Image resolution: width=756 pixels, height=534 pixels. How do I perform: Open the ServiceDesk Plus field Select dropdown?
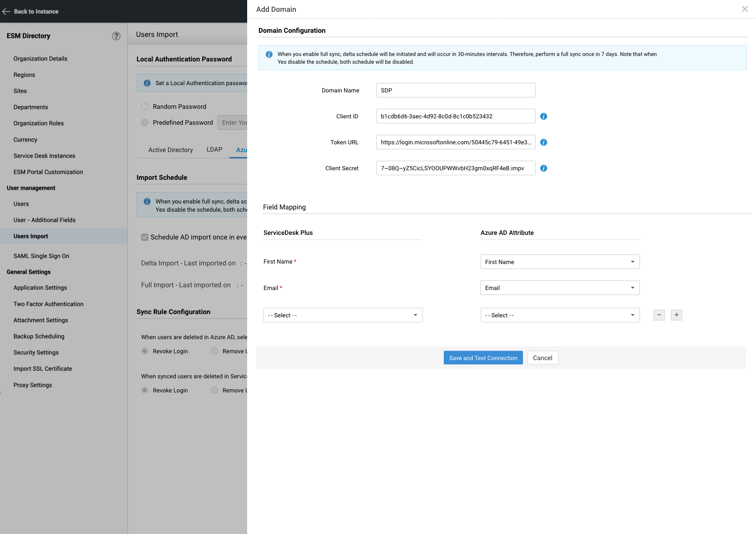tap(343, 315)
